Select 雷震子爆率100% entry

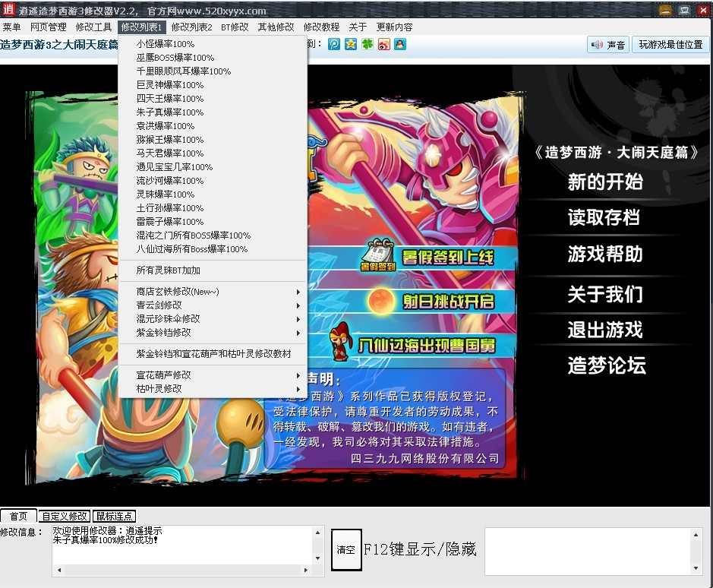click(213, 222)
